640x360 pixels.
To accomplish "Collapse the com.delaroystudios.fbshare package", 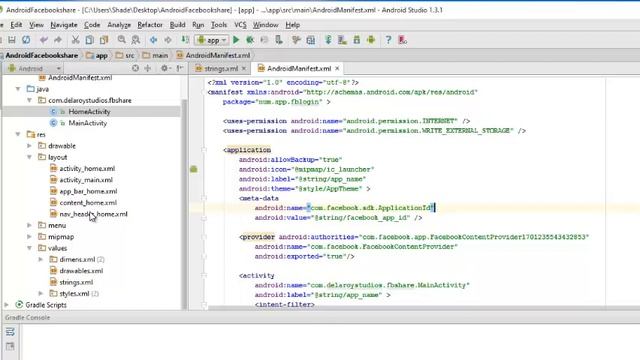I will (x=29, y=100).
